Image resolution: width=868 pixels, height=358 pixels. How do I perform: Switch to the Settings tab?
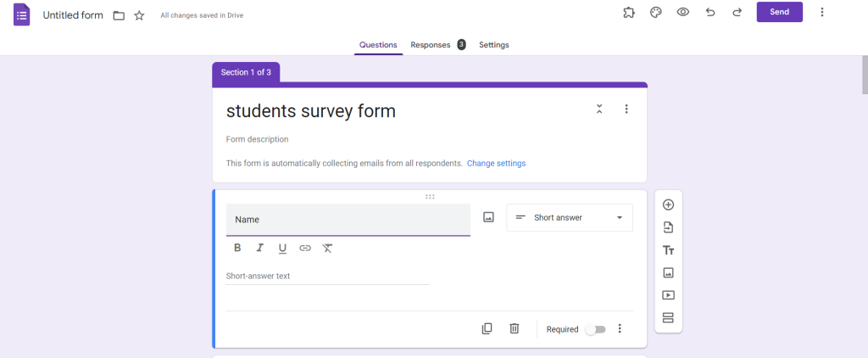tap(494, 45)
